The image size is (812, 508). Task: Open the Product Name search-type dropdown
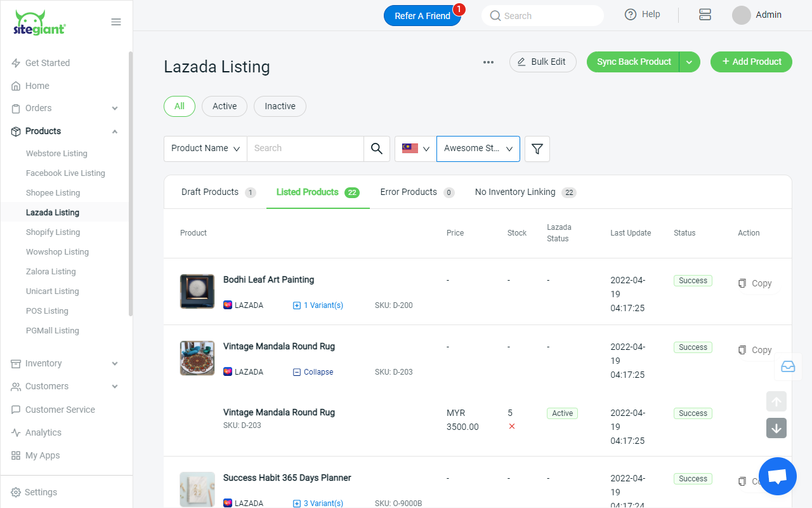coord(206,149)
